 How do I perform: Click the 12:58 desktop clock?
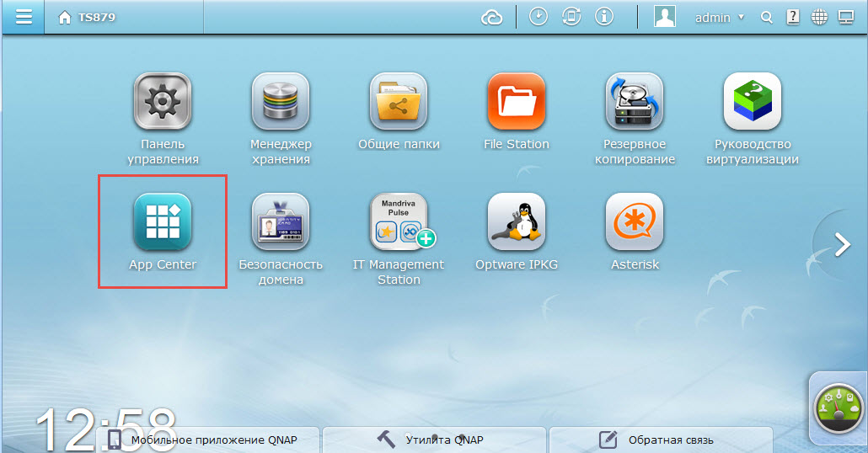[x=105, y=429]
